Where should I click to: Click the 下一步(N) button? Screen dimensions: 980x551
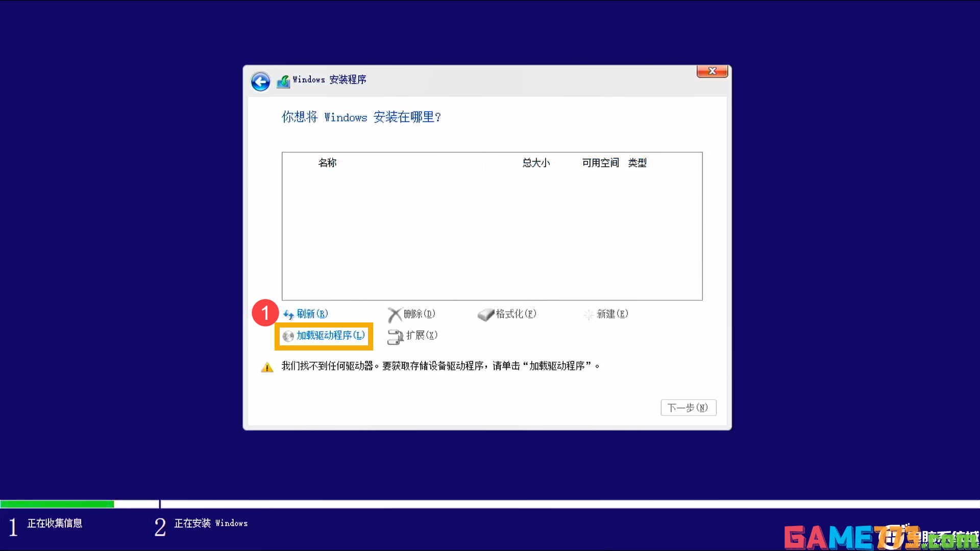(x=688, y=408)
